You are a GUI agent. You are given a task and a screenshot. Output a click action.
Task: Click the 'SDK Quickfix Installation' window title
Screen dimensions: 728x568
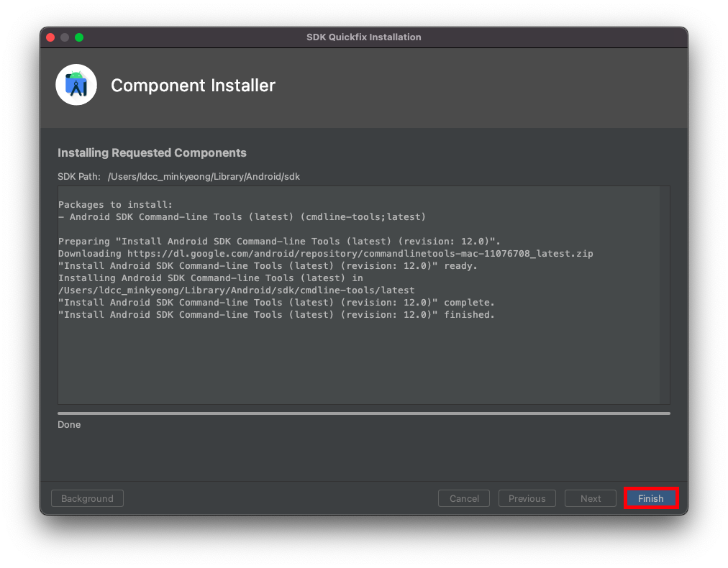click(x=364, y=37)
